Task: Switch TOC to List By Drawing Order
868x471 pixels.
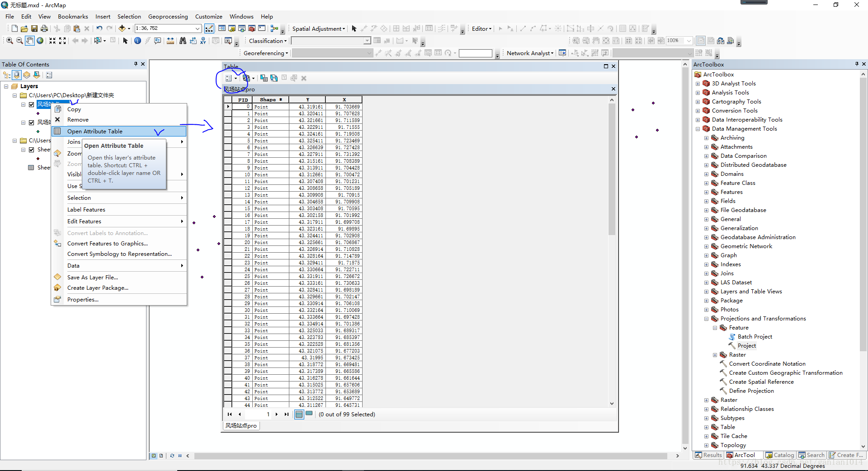Action: [7, 75]
